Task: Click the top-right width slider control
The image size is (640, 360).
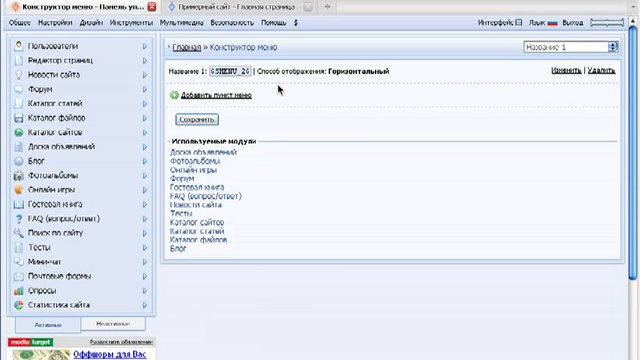Action: click(607, 23)
